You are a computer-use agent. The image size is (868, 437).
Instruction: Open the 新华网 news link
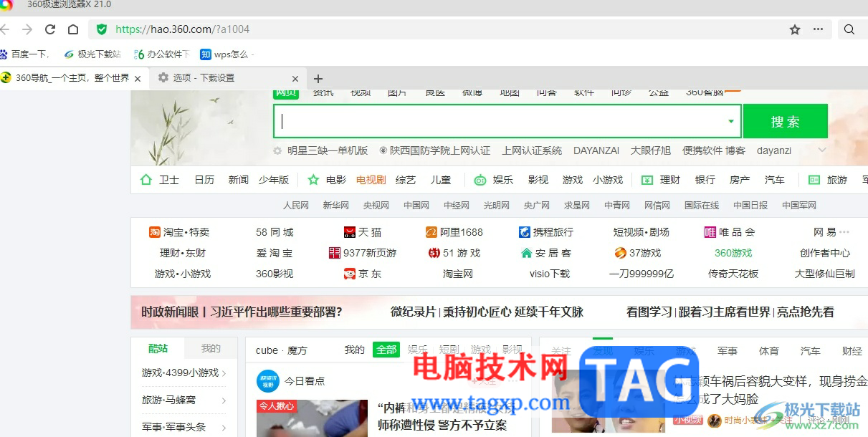tap(336, 205)
